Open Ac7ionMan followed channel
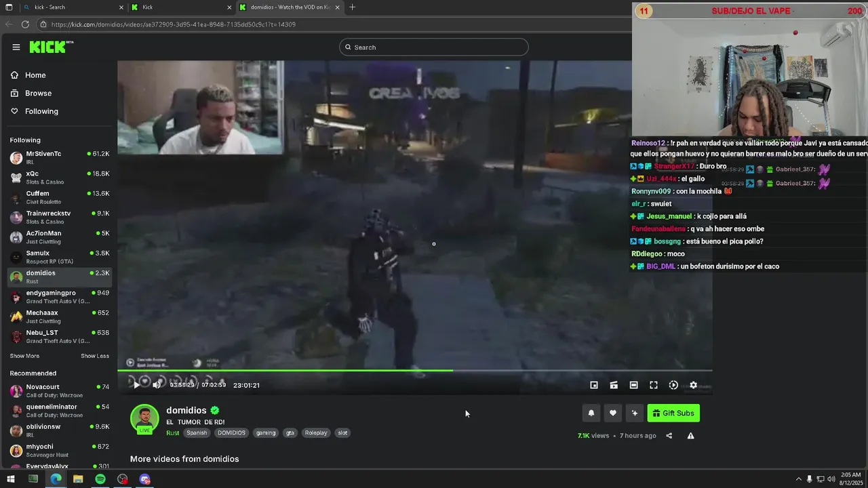Viewport: 868px width, 488px height. coord(60,237)
